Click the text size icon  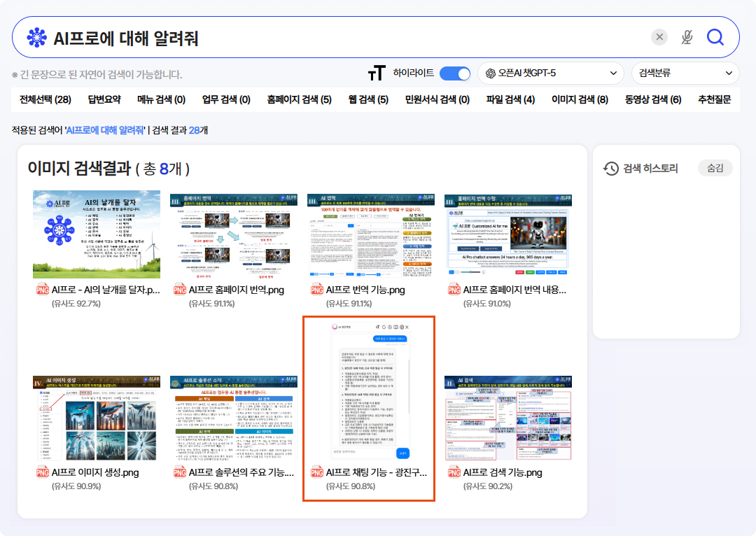pos(377,73)
